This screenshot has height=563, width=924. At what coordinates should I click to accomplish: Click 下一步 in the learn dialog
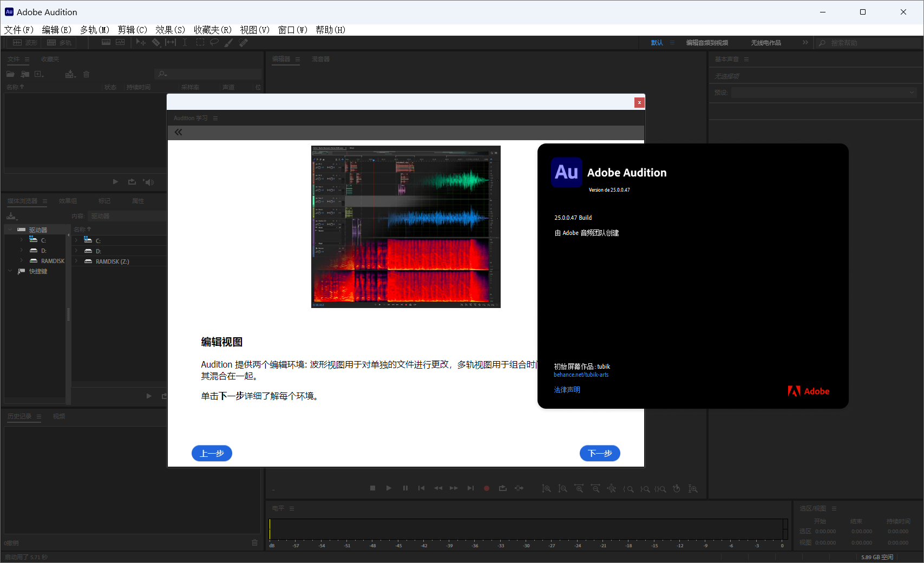[x=600, y=453]
